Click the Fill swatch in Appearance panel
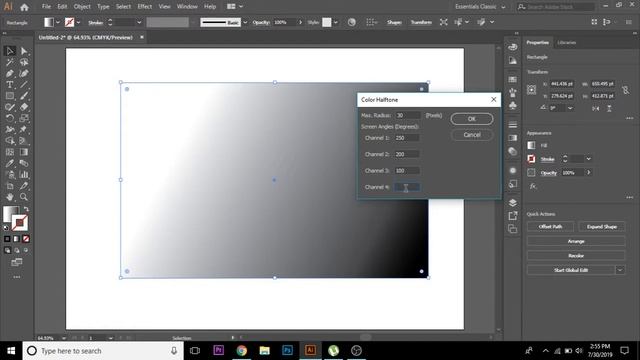 pos(531,145)
